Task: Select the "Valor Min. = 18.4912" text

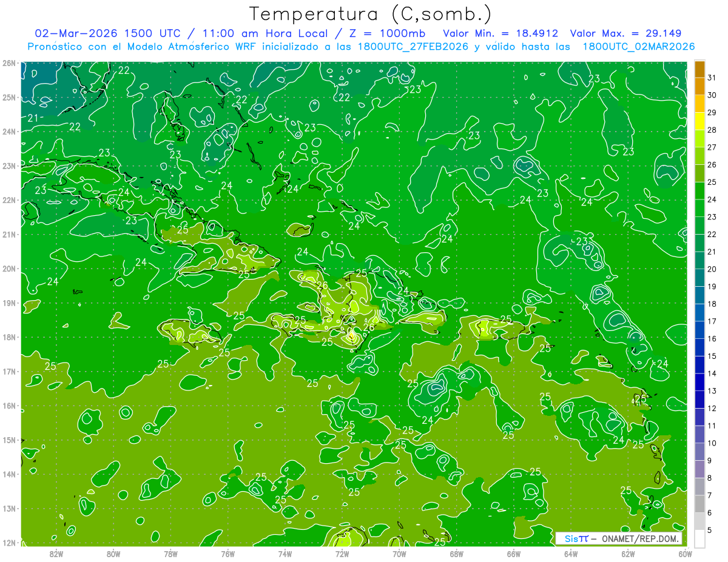Action: coord(500,33)
